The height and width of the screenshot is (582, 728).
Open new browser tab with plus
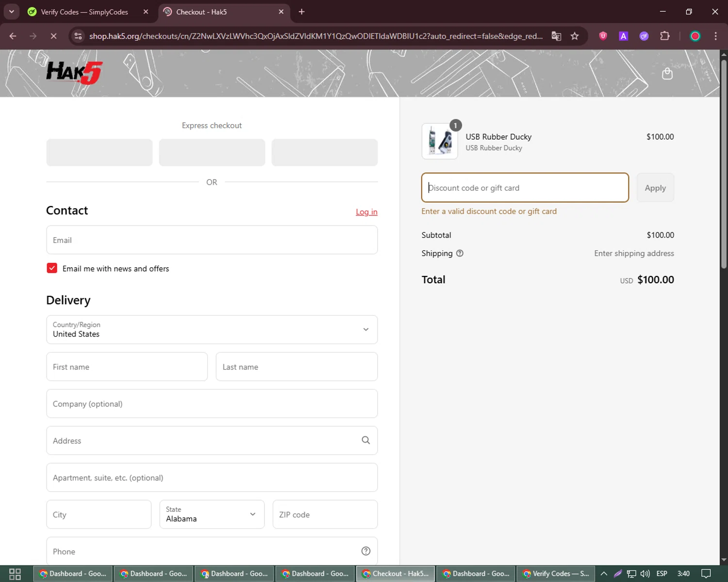[x=301, y=12]
